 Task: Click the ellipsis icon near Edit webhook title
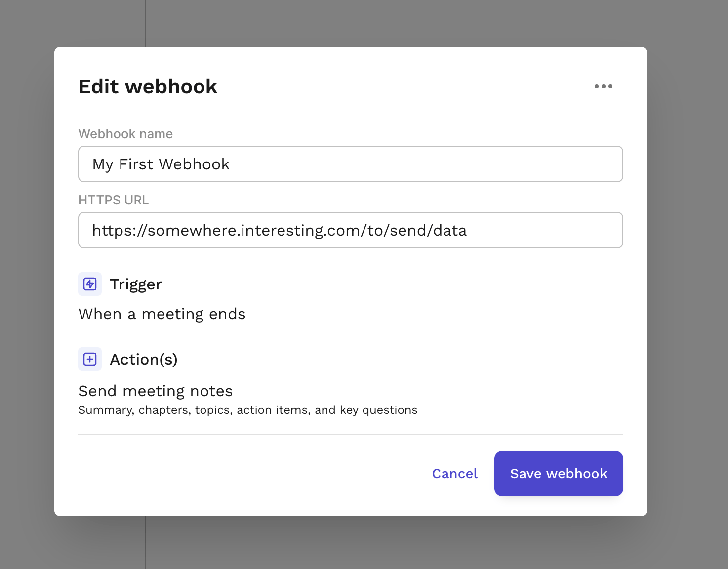click(604, 86)
